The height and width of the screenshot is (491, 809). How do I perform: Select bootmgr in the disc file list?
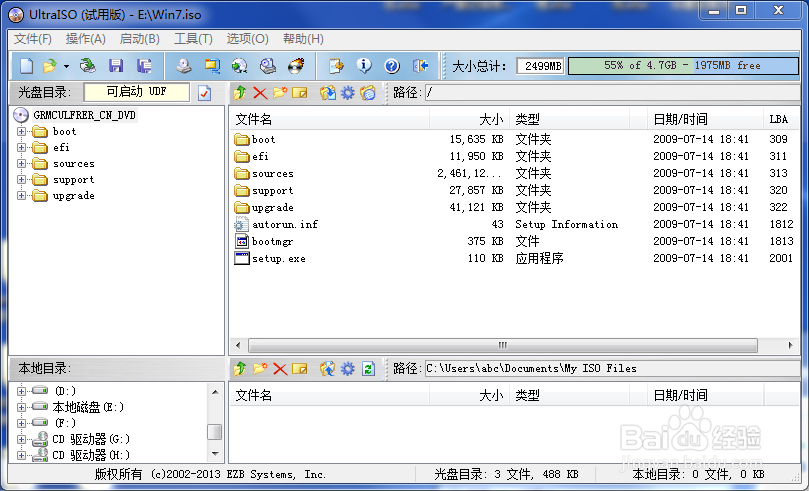(x=272, y=241)
